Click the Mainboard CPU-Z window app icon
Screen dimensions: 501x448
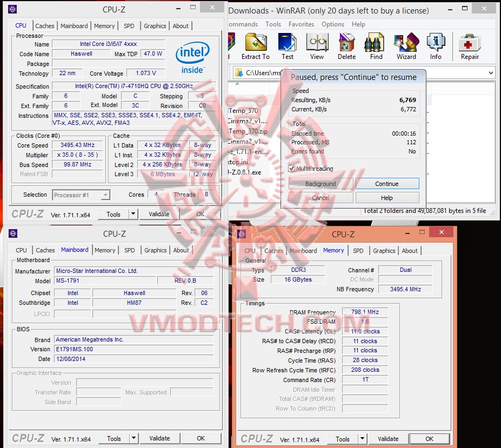point(13,233)
